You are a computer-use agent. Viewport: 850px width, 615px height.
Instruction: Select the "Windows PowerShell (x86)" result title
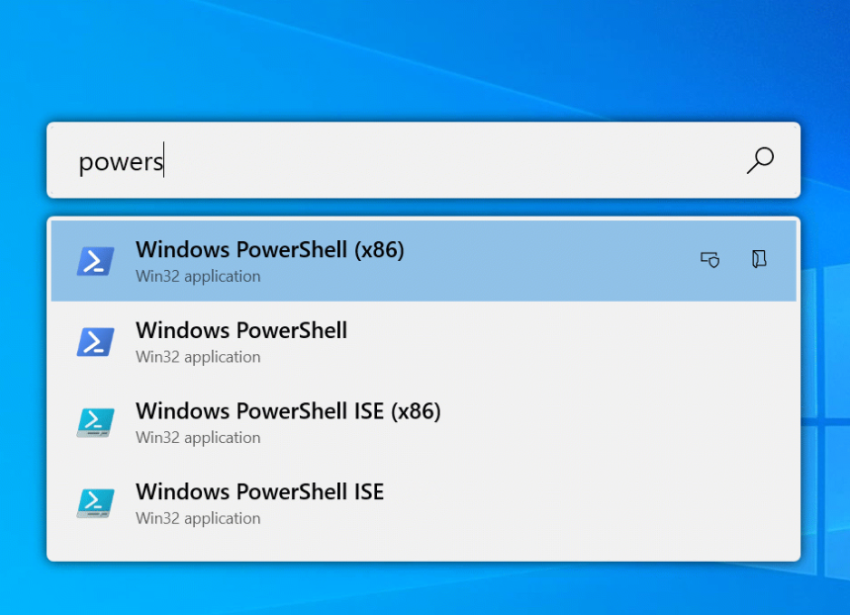(270, 250)
